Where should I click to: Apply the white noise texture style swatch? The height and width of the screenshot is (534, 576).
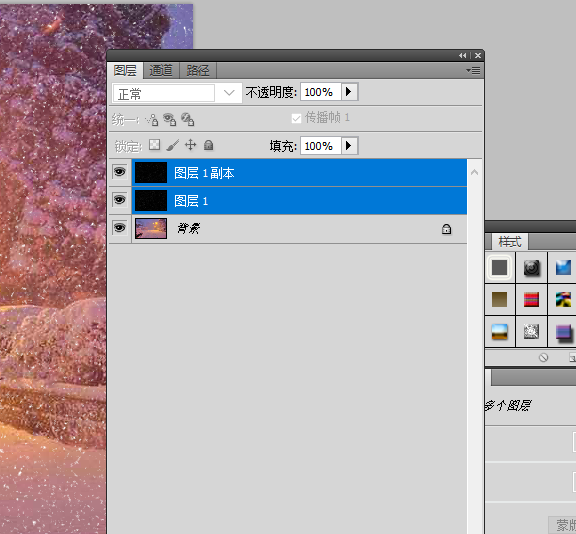coord(531,332)
